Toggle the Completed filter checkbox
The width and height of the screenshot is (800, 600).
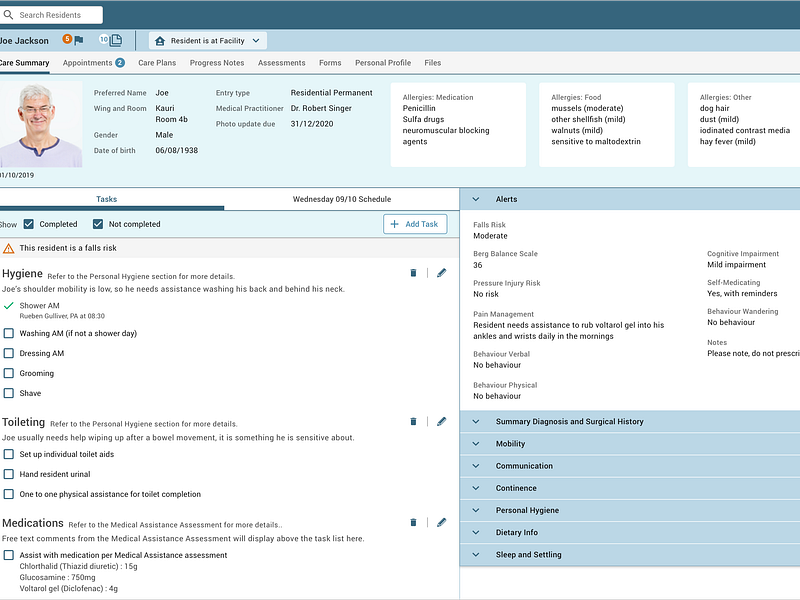[29, 224]
